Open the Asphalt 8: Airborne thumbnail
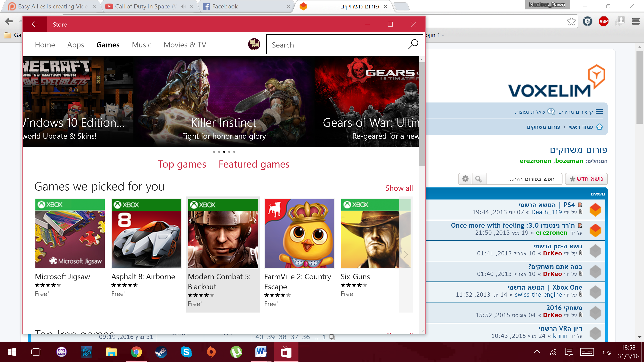This screenshot has height=362, width=644. tap(146, 233)
